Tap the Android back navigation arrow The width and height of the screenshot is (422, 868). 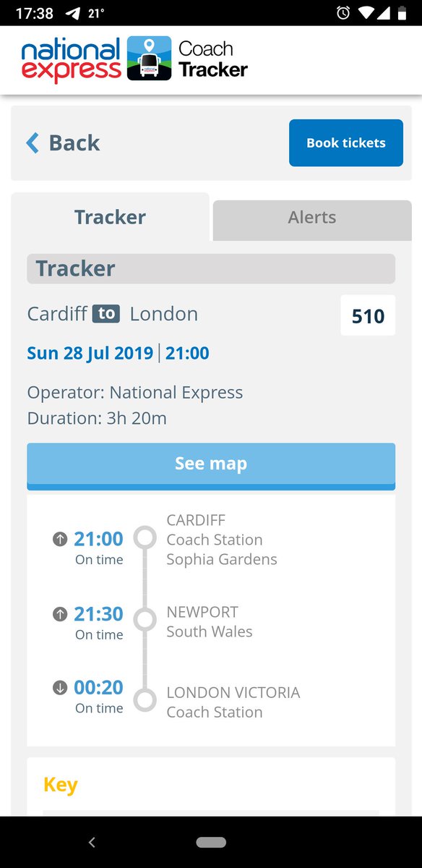coord(91,842)
